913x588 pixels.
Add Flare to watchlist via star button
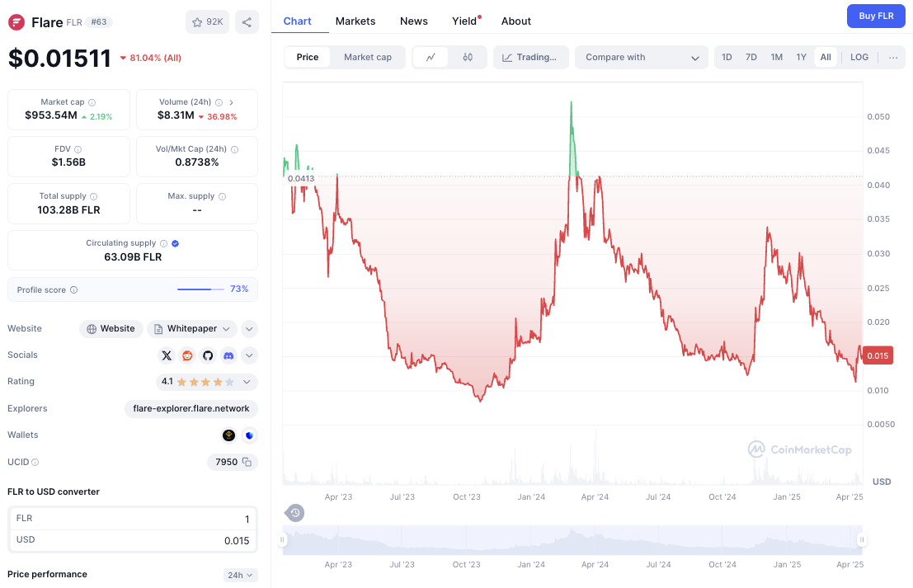click(x=207, y=22)
